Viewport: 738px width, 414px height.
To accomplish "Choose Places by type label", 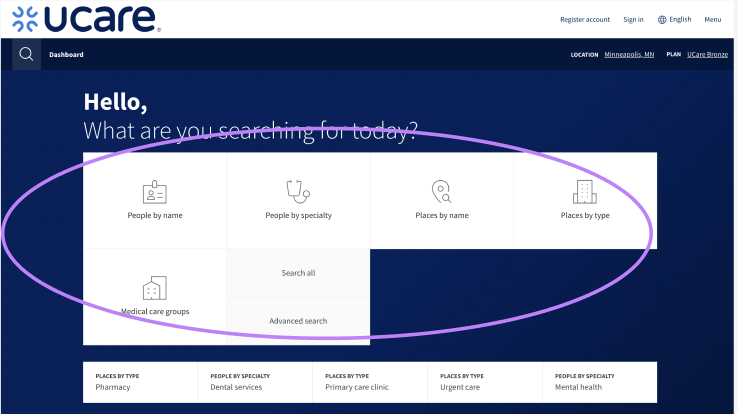I will pos(585,215).
